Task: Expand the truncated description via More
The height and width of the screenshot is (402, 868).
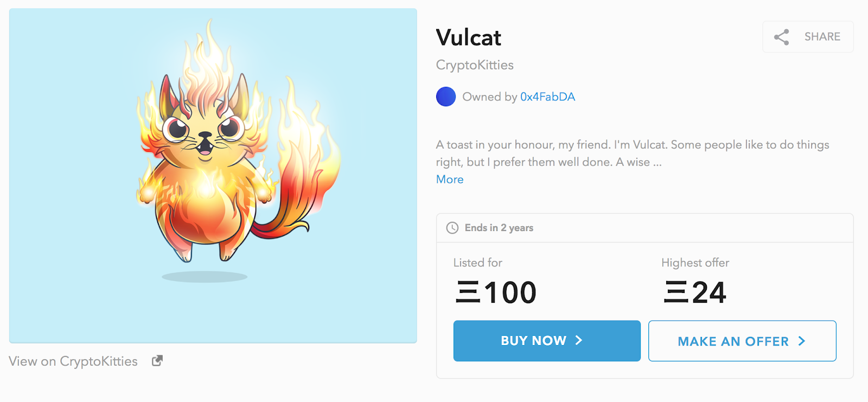Action: click(449, 179)
